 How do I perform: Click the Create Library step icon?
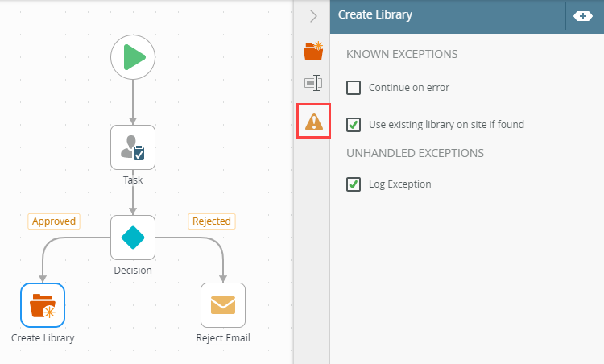tap(43, 305)
